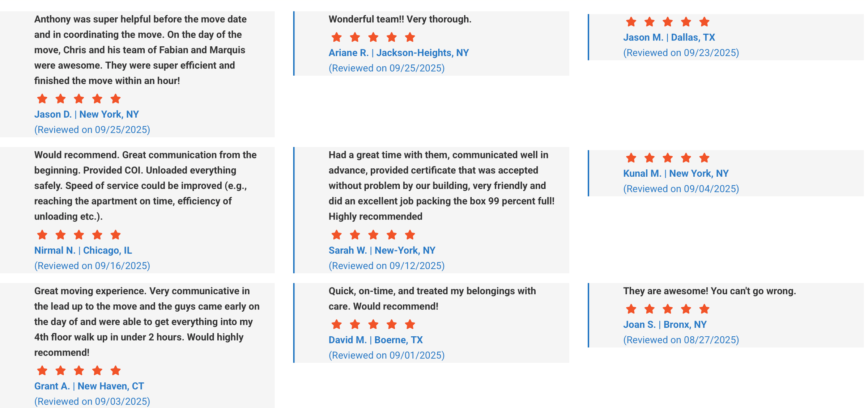Click the fifth star in Joan S.'s rating
Viewport: 868px width, 408px height.
[x=704, y=309]
